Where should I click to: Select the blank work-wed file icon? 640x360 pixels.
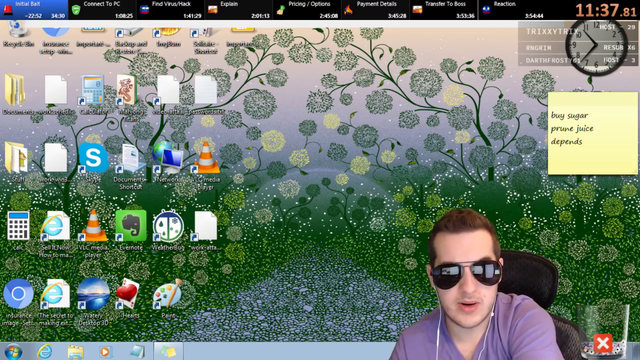click(56, 160)
